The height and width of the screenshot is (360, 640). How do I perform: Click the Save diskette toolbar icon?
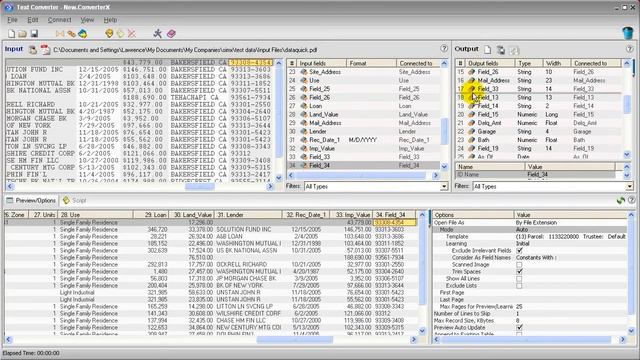point(34,34)
